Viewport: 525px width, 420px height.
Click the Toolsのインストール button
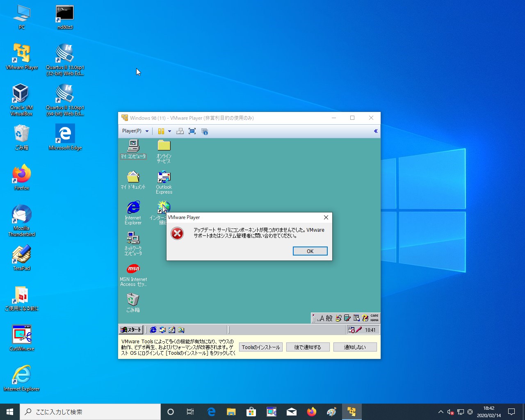coord(261,347)
